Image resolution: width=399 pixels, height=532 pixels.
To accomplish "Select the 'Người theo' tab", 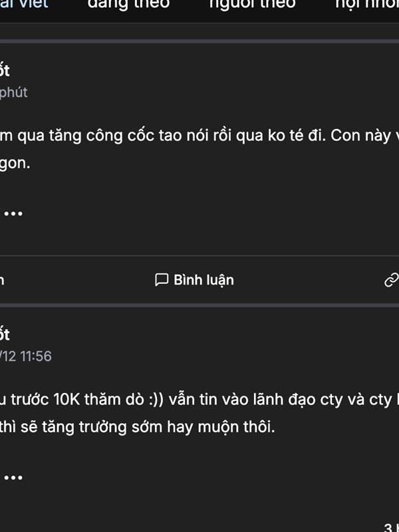I will click(x=252, y=4).
